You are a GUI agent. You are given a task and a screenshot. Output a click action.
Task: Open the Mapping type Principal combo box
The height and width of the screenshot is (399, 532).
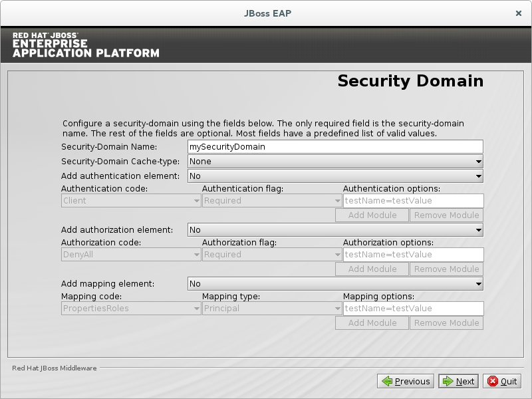(x=271, y=309)
